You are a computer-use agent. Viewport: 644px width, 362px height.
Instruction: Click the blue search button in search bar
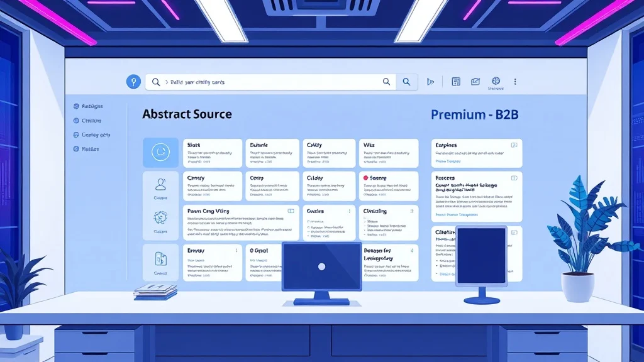407,82
